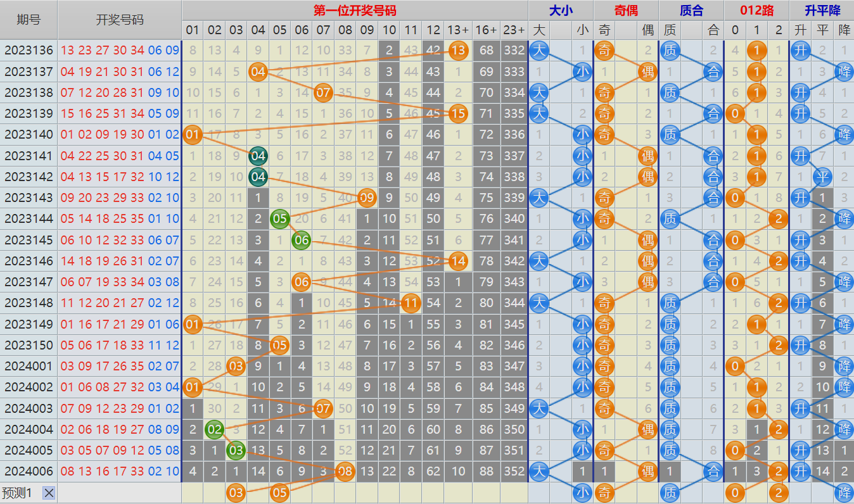The image size is (854, 504).
Task: Deselect ball 03 in the prediction row
Action: click(x=236, y=493)
